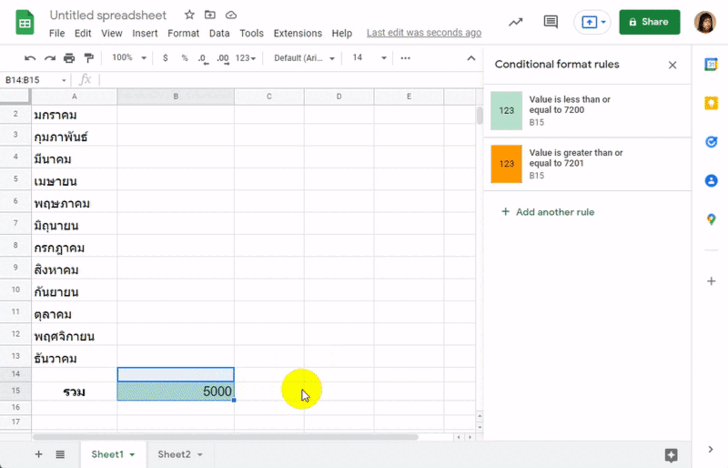Print the spreadsheet
728x468 pixels.
(x=69, y=58)
